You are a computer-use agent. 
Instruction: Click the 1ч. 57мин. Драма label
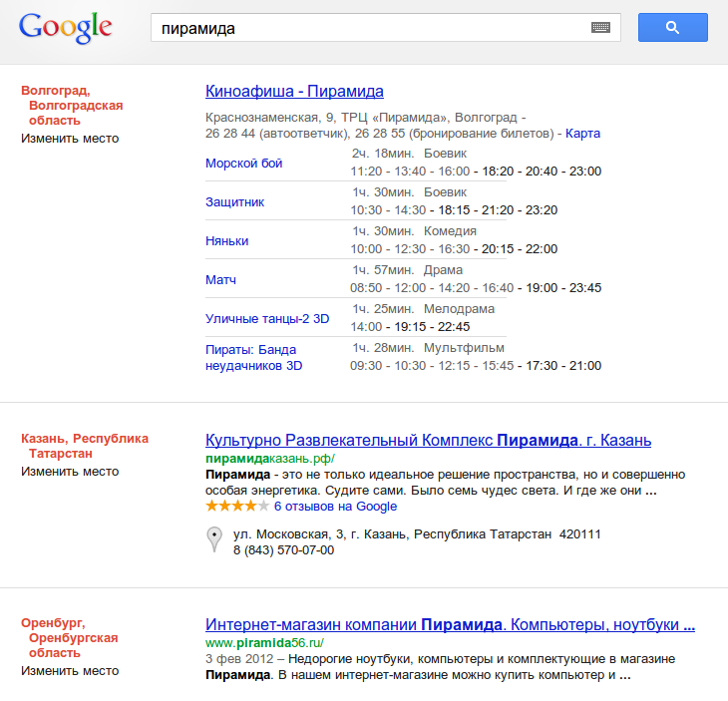[x=407, y=270]
